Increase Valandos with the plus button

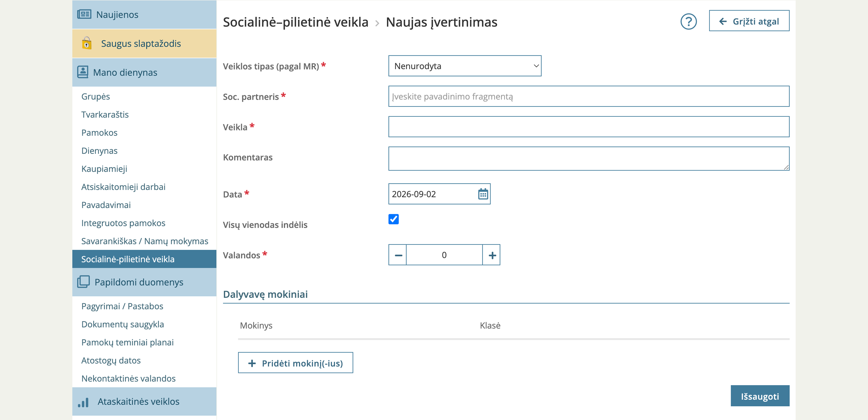tap(492, 255)
